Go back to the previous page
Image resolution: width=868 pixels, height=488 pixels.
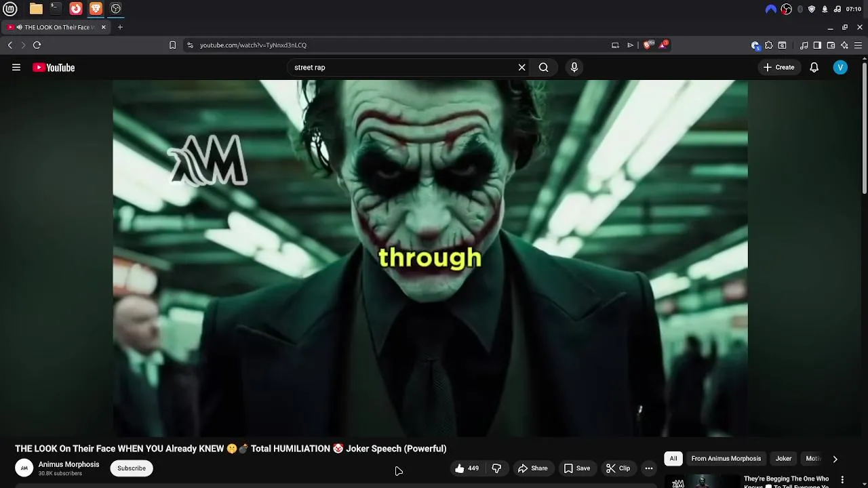coord(10,45)
